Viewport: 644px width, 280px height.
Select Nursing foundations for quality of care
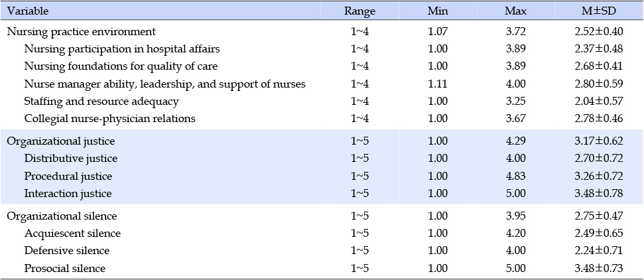pos(121,66)
